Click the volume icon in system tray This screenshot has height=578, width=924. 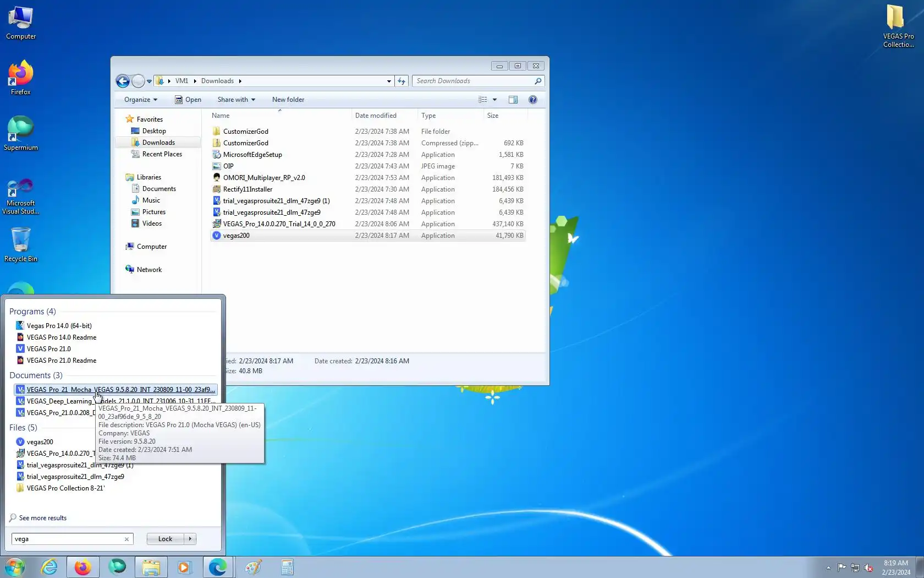point(868,568)
